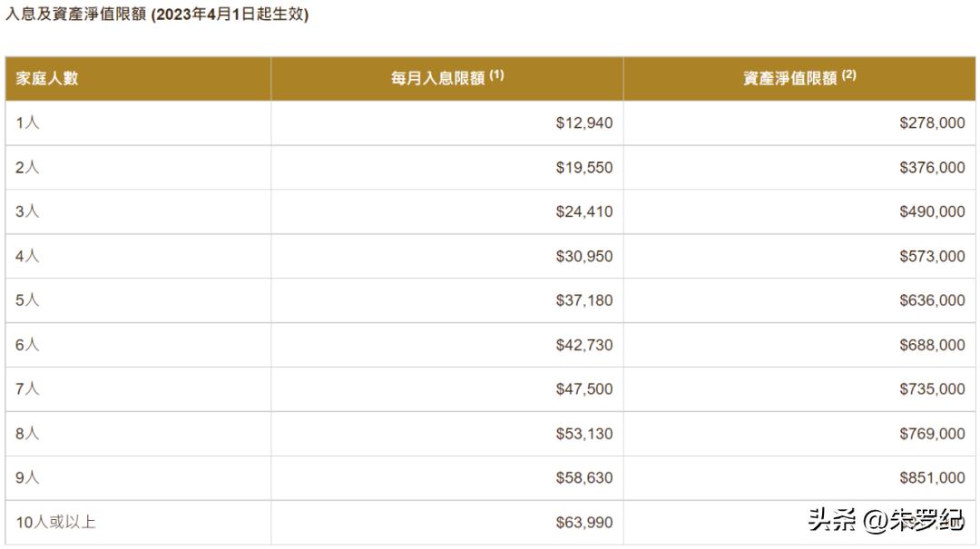Select the $688,000 asset limit cell
980x549 pixels.
pyautogui.click(x=932, y=345)
